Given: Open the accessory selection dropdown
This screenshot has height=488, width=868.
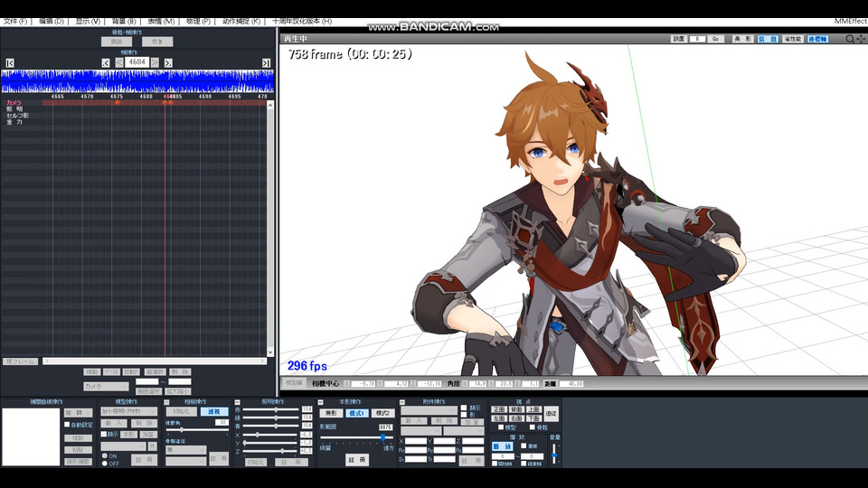Looking at the screenshot, I should click(429, 411).
